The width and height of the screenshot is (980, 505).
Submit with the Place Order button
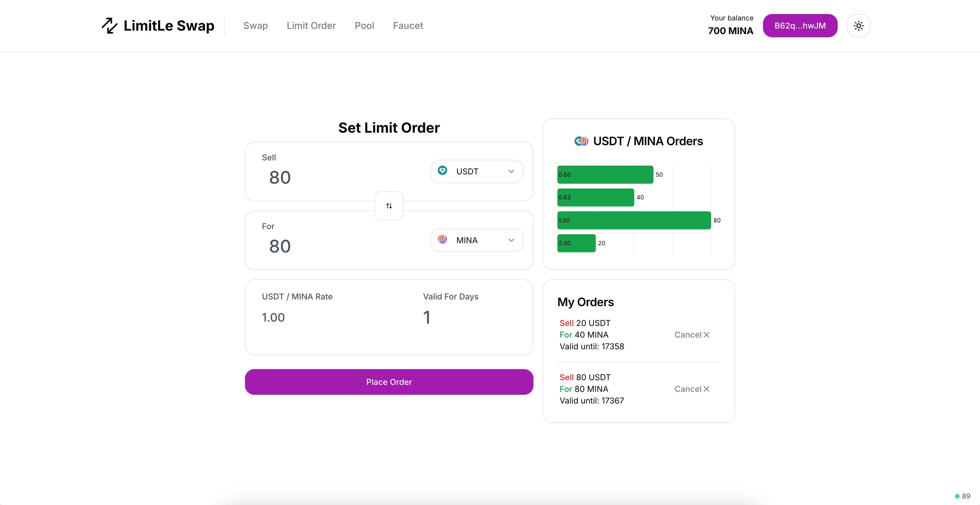(389, 382)
